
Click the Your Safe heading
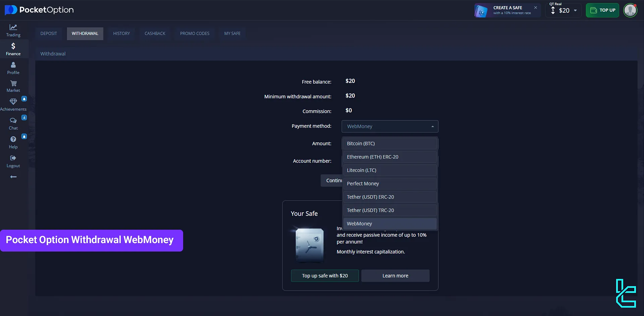(304, 214)
